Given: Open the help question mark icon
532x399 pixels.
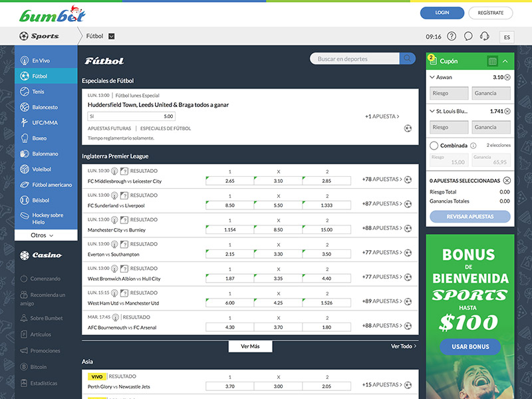Looking at the screenshot, I should coord(452,36).
